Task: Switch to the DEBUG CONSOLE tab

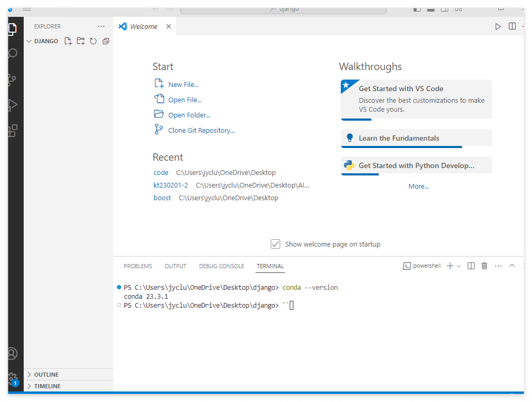Action: tap(222, 266)
